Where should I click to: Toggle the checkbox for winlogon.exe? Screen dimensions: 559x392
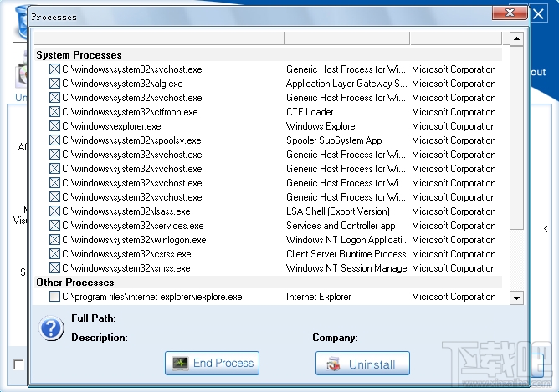click(54, 240)
